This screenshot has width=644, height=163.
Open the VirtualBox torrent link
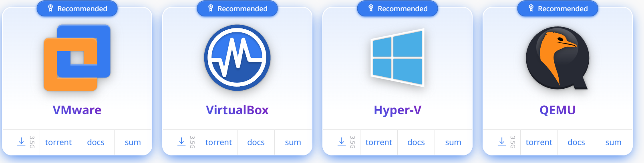(x=219, y=142)
